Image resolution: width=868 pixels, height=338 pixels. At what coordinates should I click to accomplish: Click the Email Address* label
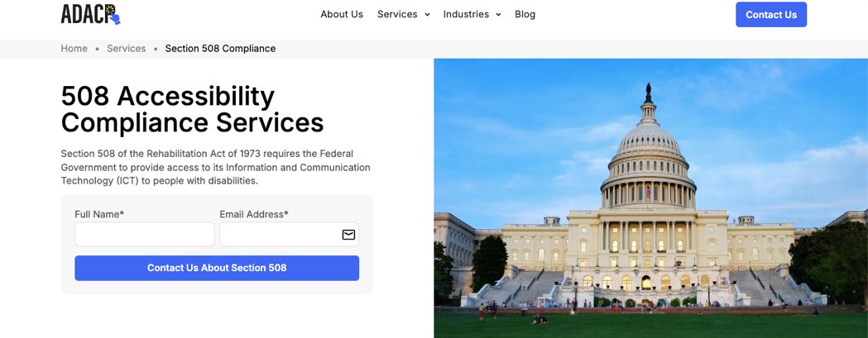pyautogui.click(x=254, y=214)
